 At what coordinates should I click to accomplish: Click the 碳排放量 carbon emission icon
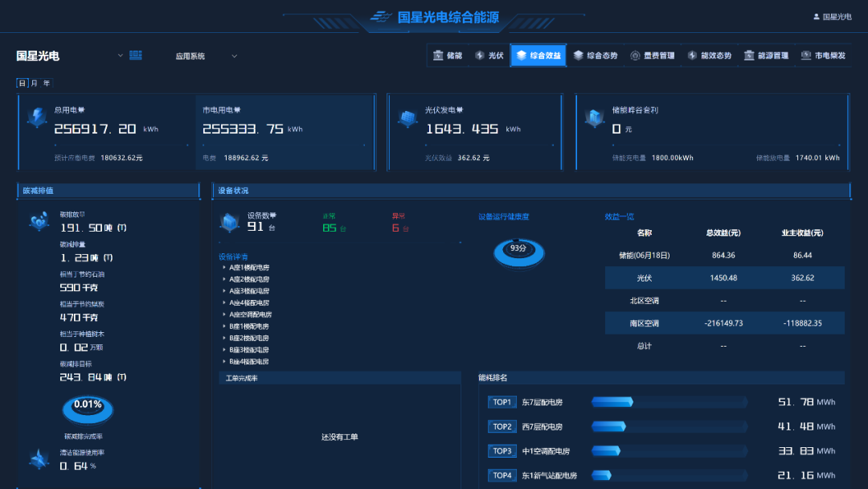click(39, 221)
